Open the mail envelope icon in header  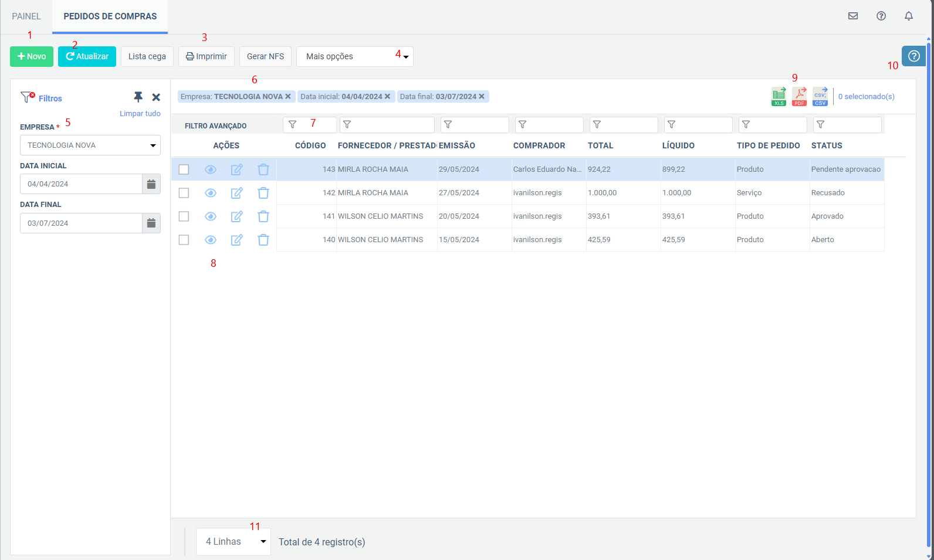[853, 16]
